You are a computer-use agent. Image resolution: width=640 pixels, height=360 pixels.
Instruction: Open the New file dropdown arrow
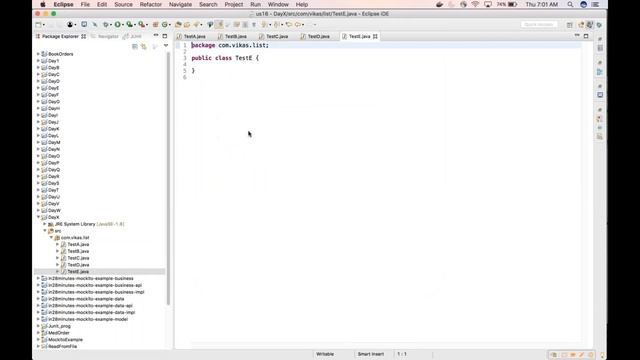point(44,25)
